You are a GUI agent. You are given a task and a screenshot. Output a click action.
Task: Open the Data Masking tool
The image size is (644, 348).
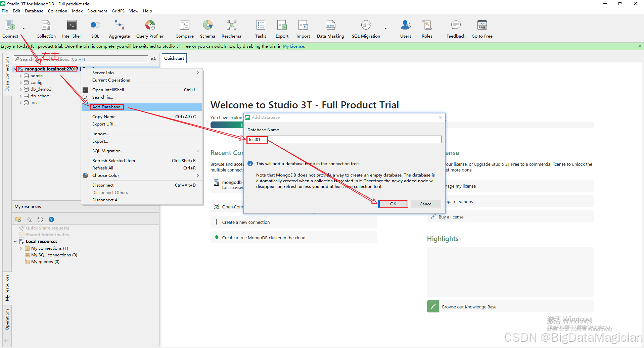pyautogui.click(x=330, y=29)
